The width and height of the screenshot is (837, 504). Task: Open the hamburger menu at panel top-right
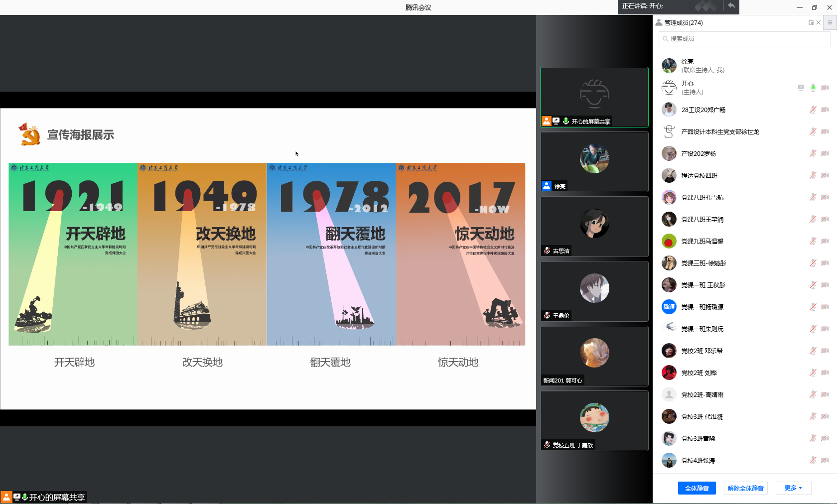click(x=830, y=22)
